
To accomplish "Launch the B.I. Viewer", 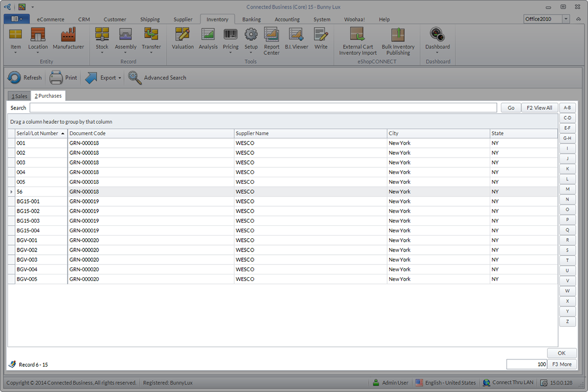I will (x=296, y=38).
